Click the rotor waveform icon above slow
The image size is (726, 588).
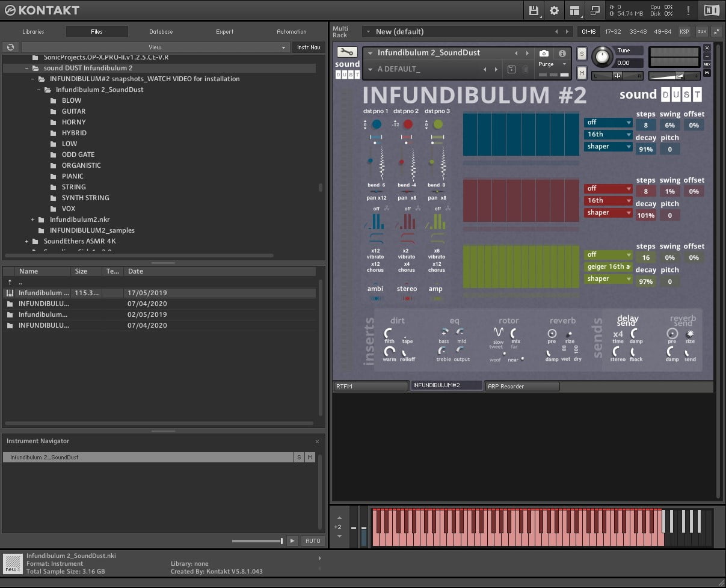(x=498, y=332)
